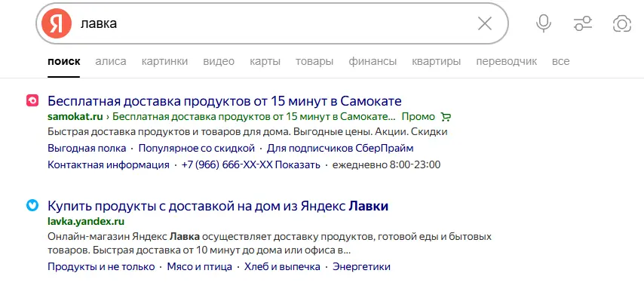The image size is (644, 298).
Task: Open "Выгодная полка" sitelink
Action: 87,149
